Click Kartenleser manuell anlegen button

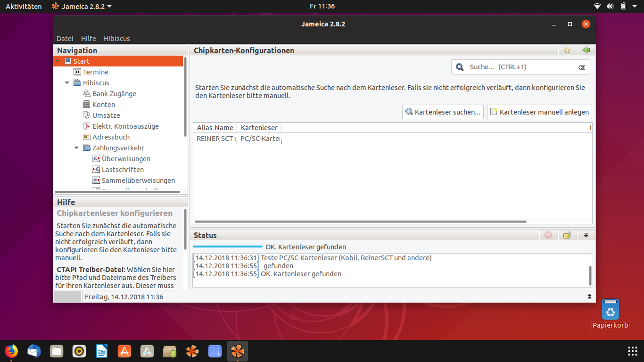click(x=539, y=112)
